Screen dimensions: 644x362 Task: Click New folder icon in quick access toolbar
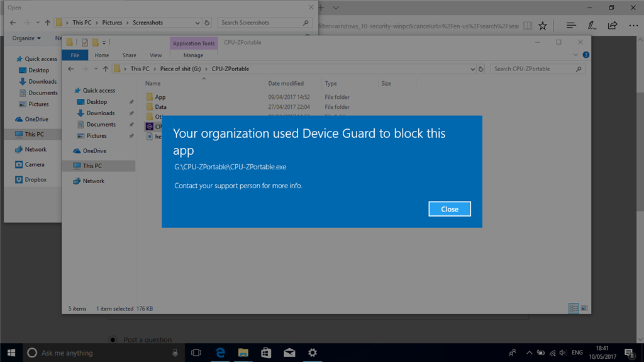point(96,42)
